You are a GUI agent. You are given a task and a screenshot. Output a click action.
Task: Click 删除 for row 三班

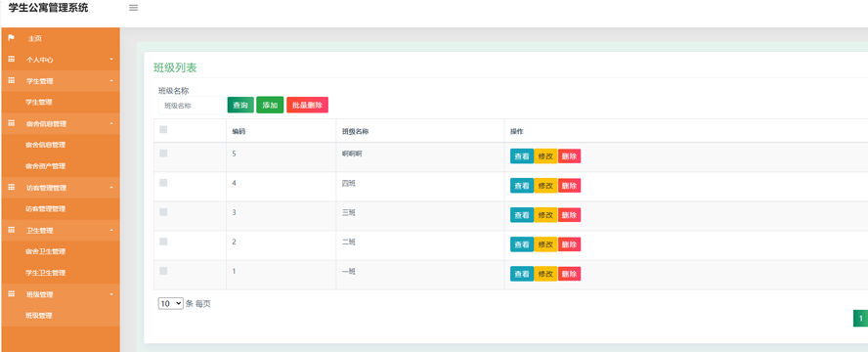point(569,215)
